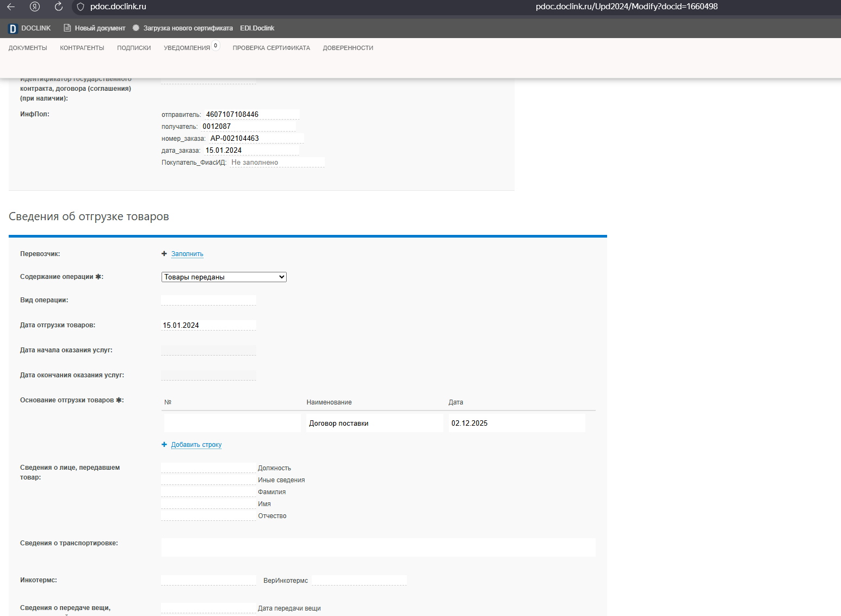Viewport: 841px width, 616px height.
Task: Click the Покупатель_ФиасИД field
Action: 277,162
